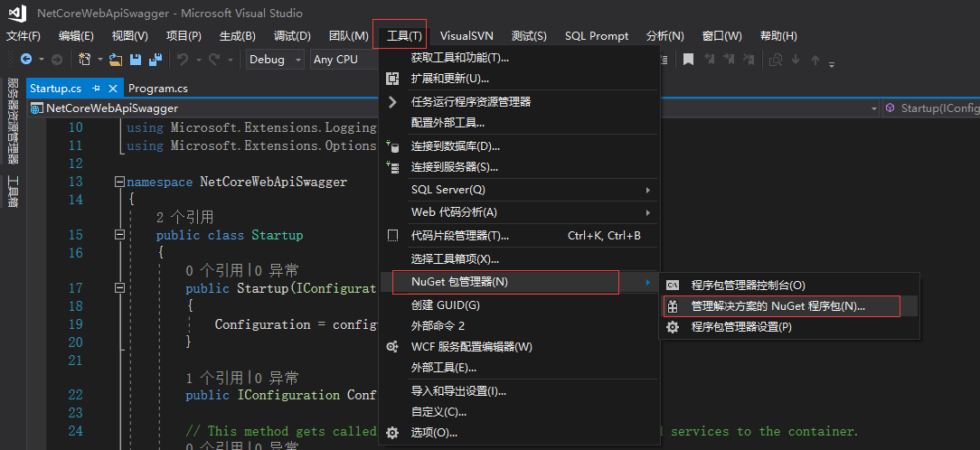
Task: Click the Navigate Forward arrow icon
Action: (56, 60)
